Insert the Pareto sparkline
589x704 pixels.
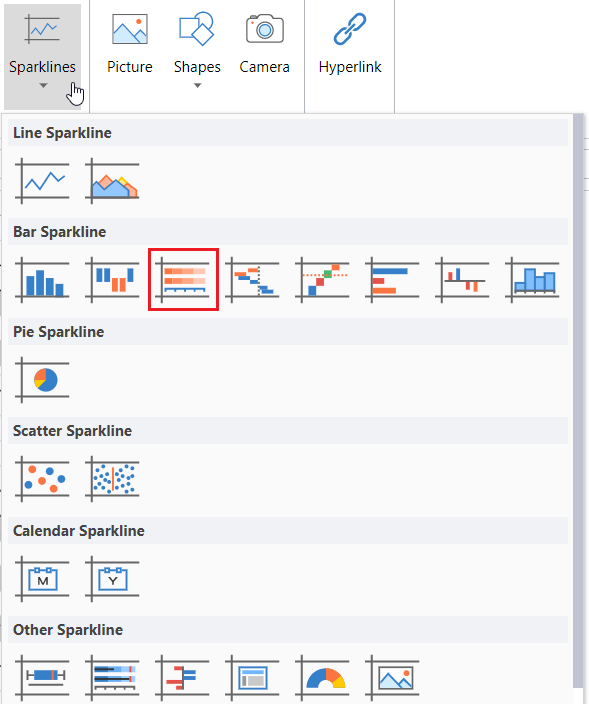322,280
